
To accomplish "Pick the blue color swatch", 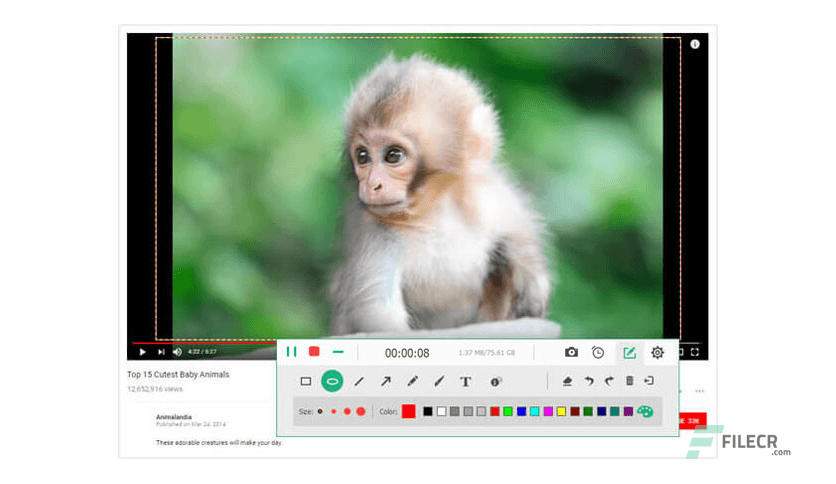I will tap(521, 412).
